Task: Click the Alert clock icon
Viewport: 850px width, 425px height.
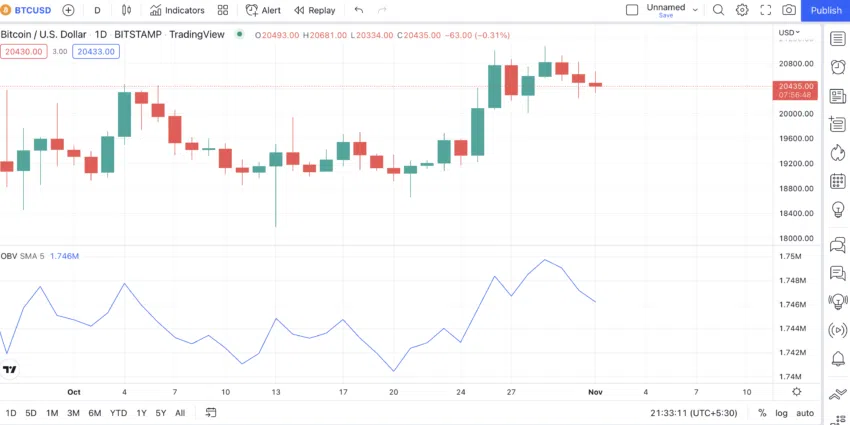Action: click(x=252, y=10)
